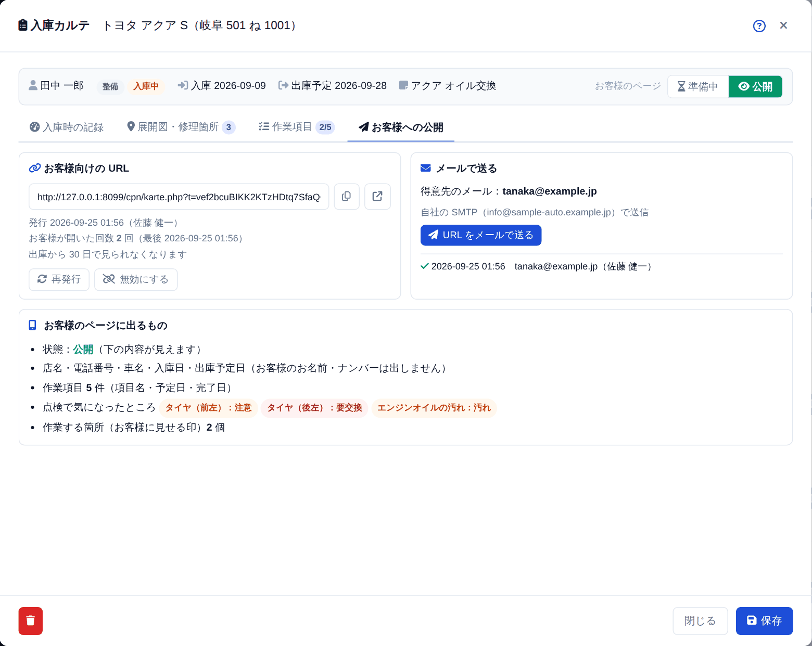Switch to 入庫時の記録 tab

tap(67, 127)
